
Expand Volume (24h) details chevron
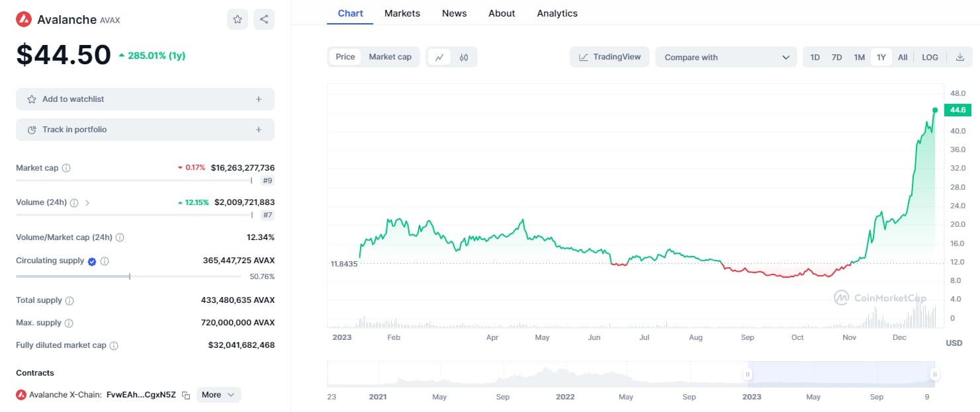(87, 203)
